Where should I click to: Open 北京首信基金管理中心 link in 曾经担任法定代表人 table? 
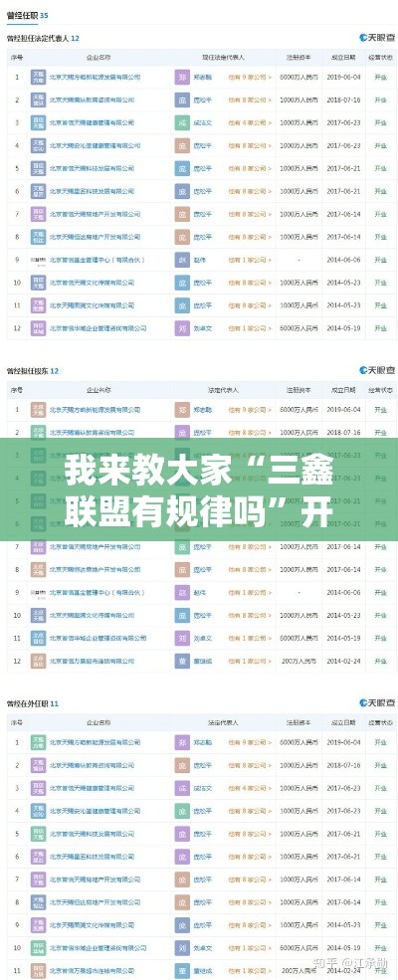97,260
